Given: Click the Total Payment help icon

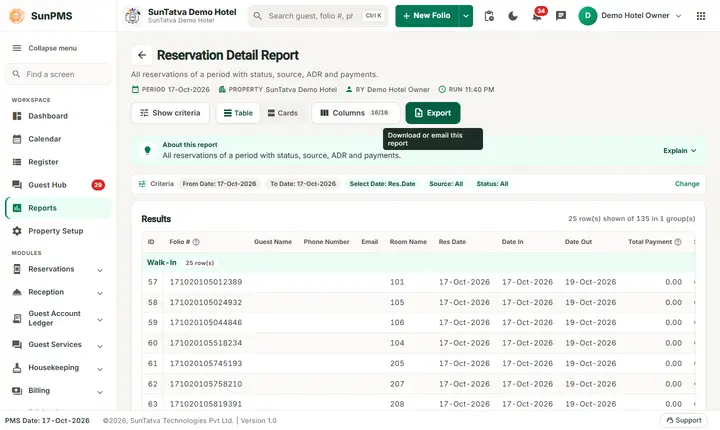Looking at the screenshot, I should point(678,242).
